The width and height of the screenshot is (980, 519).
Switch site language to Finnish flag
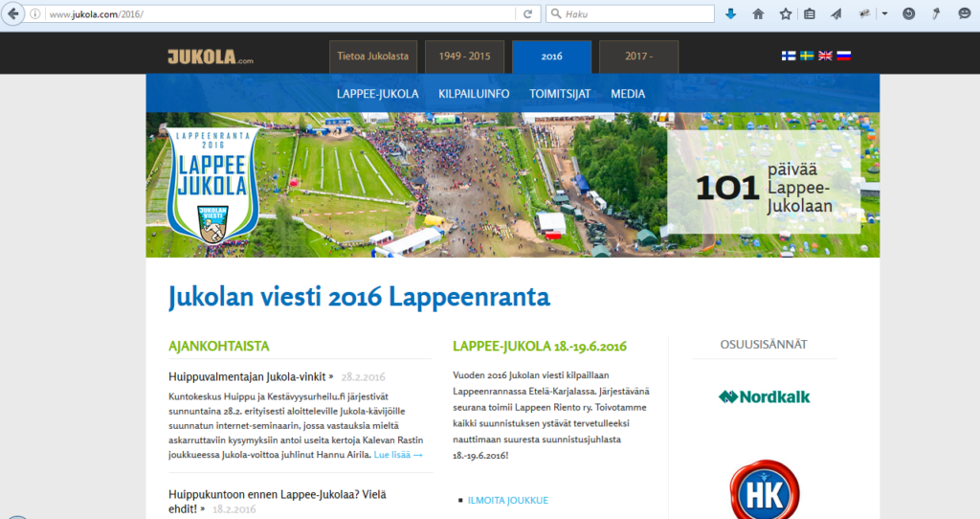tap(789, 56)
